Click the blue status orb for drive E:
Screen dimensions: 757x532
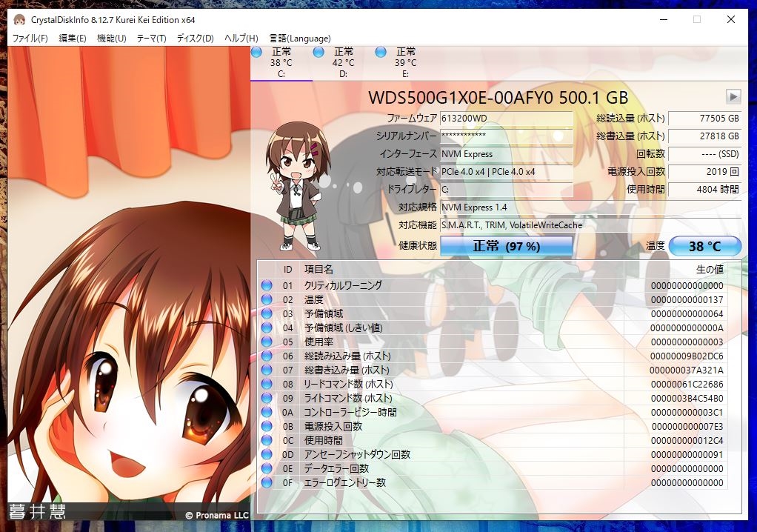(381, 52)
